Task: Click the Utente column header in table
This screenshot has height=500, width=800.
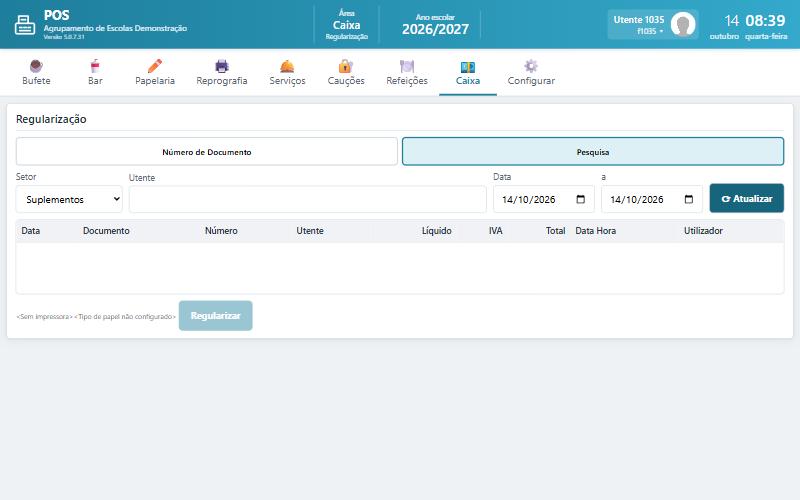Action: click(310, 231)
